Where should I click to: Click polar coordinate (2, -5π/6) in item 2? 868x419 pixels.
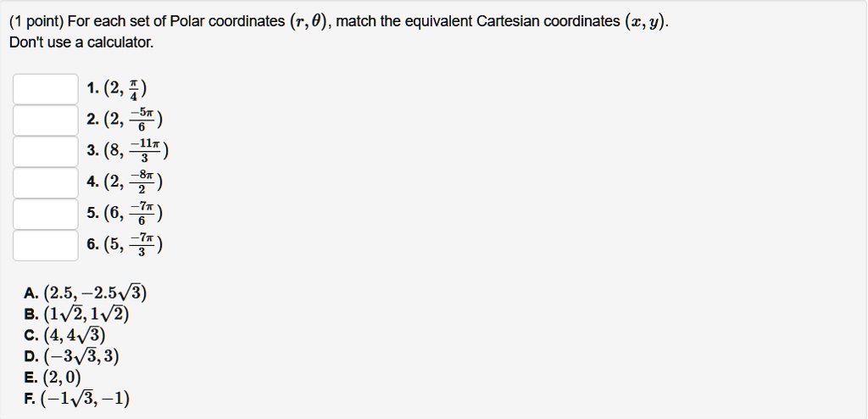(x=132, y=120)
